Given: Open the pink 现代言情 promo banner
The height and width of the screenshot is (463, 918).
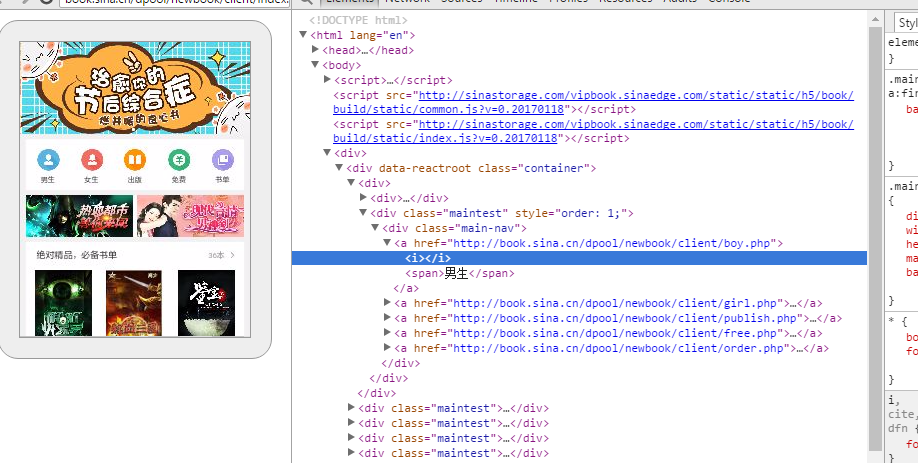Looking at the screenshot, I should point(190,216).
